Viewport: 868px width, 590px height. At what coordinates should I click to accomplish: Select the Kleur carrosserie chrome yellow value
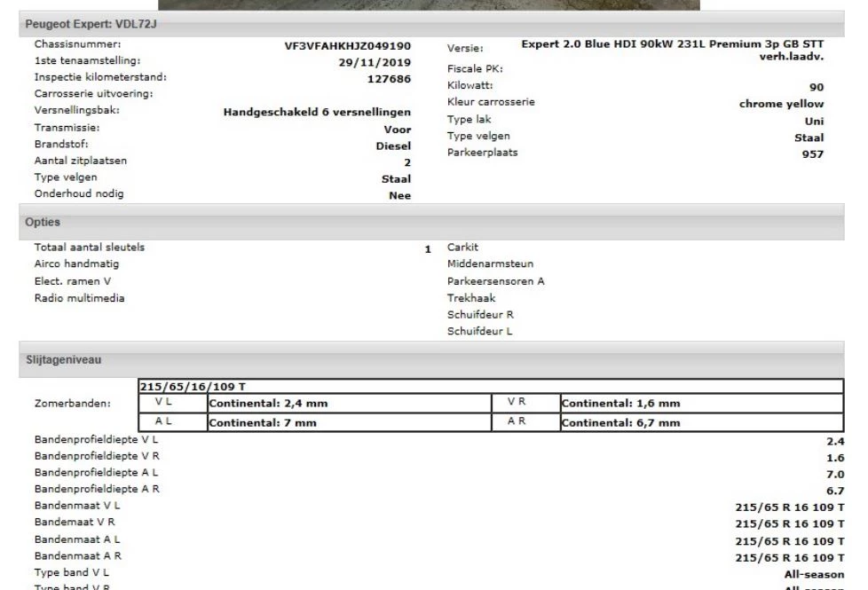coord(781,103)
